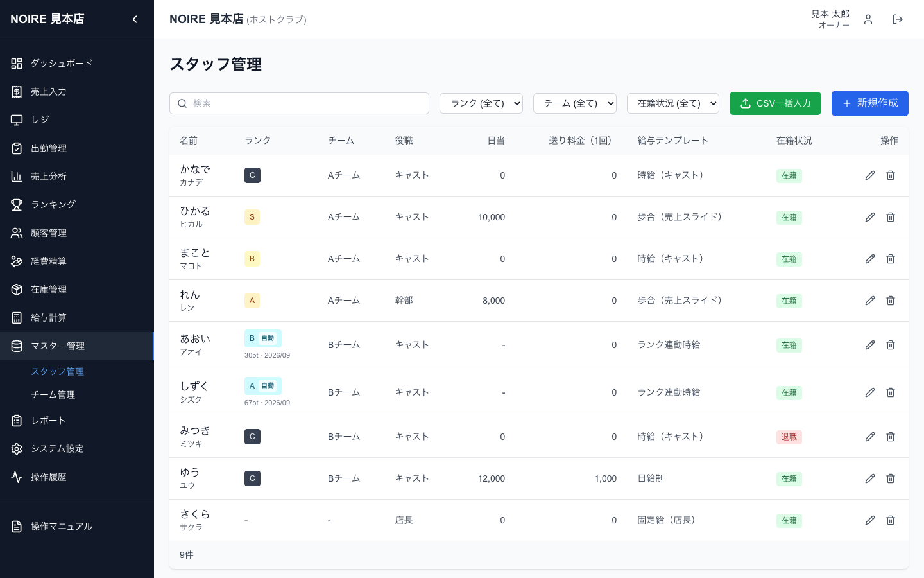The height and width of the screenshot is (578, 924).
Task: Delete the かなで staff row
Action: coord(891,175)
